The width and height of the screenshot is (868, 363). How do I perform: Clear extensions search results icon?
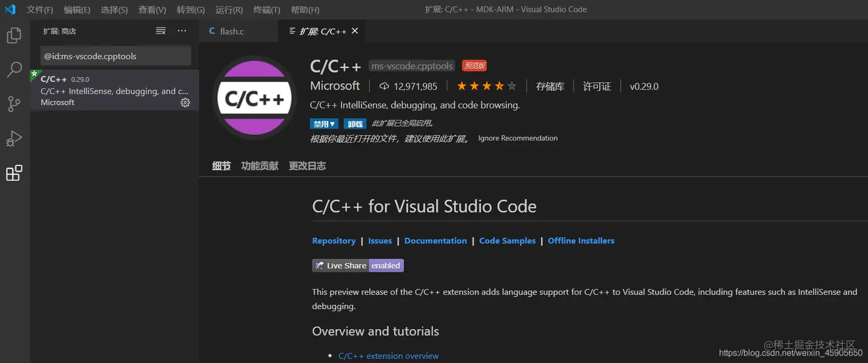tap(161, 31)
